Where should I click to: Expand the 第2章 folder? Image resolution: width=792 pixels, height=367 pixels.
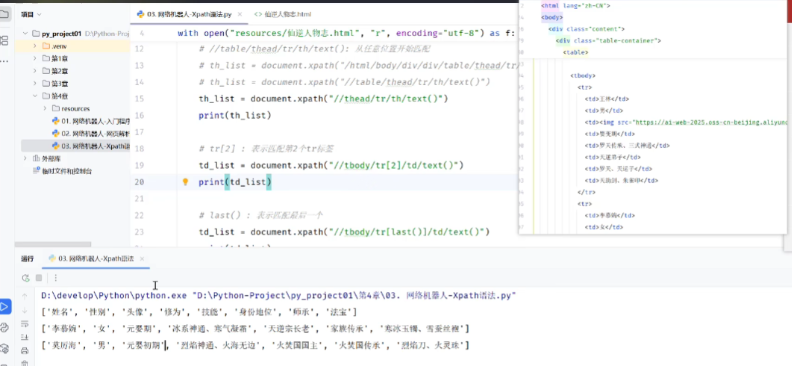35,71
